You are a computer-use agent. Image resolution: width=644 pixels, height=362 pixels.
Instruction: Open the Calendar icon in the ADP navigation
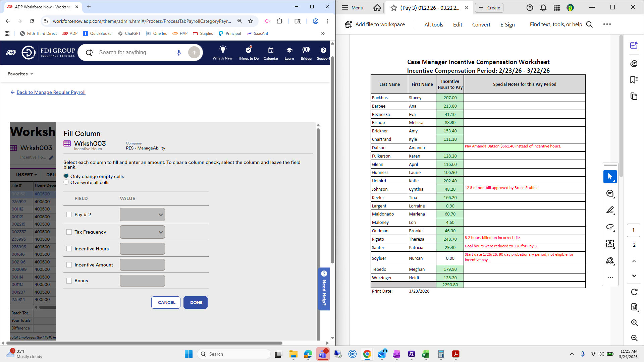pos(271,52)
